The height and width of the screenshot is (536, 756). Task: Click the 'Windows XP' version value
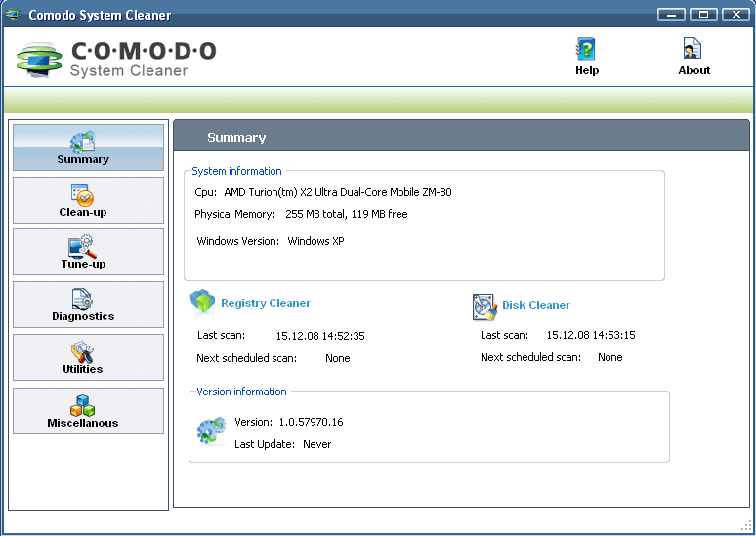tap(315, 241)
